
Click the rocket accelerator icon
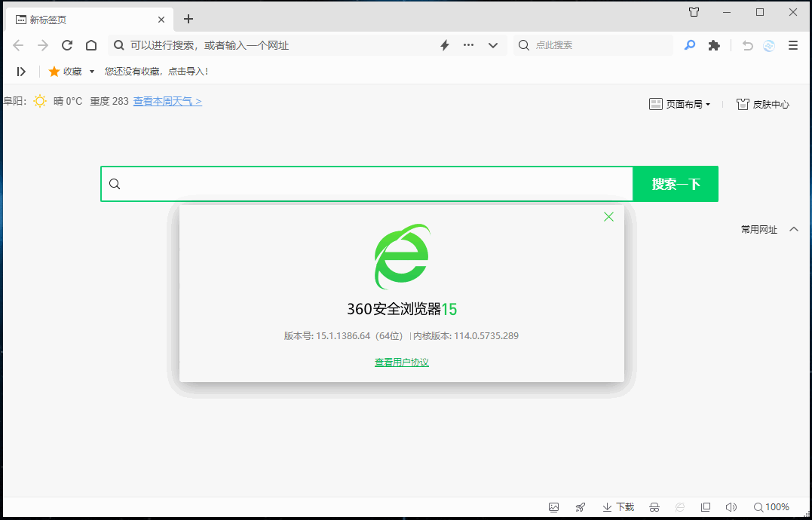tap(581, 507)
